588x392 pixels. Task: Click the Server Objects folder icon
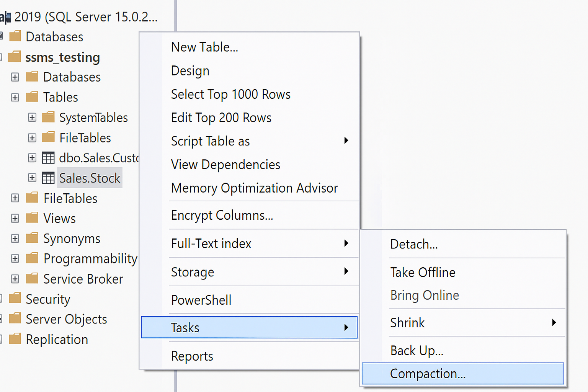pyautogui.click(x=15, y=318)
